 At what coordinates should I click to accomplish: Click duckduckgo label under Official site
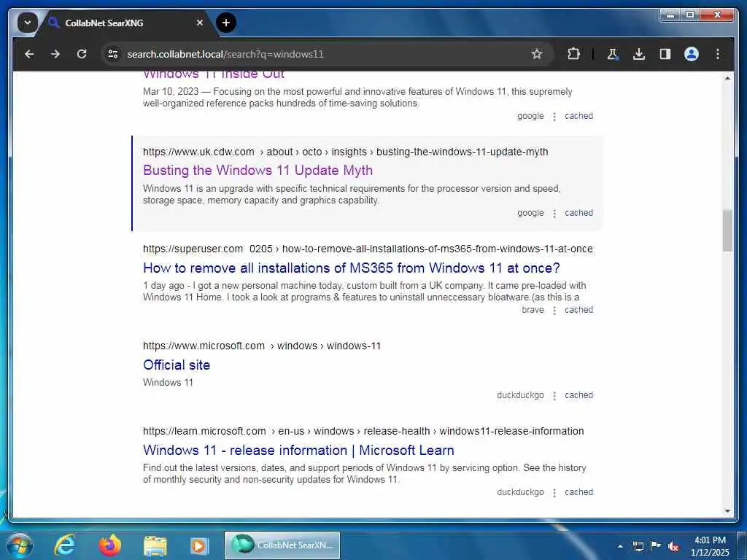click(520, 395)
